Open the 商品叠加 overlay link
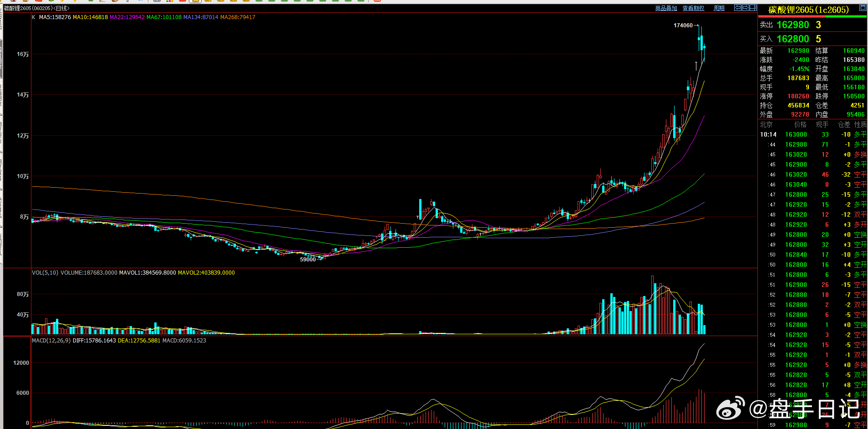The width and height of the screenshot is (868, 429). pos(666,8)
